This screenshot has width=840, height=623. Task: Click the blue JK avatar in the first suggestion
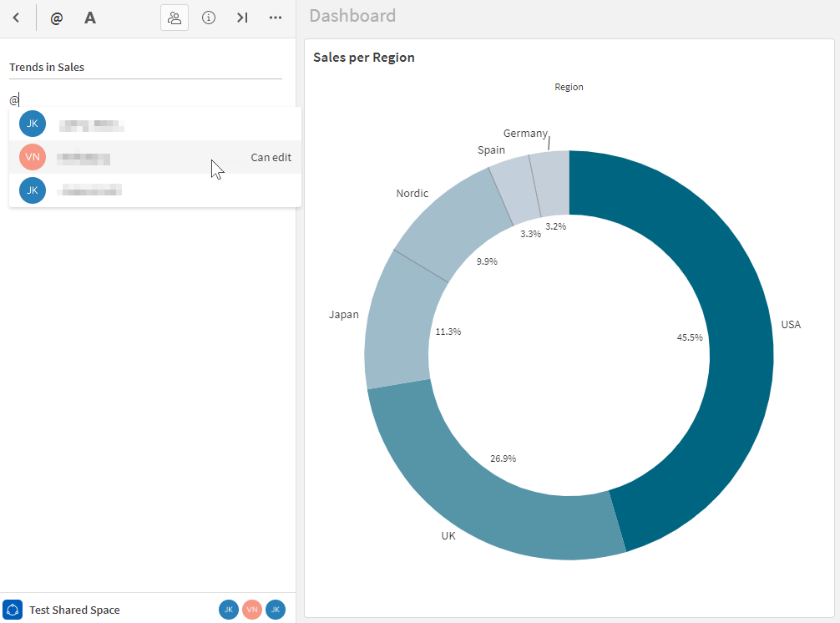tap(32, 124)
